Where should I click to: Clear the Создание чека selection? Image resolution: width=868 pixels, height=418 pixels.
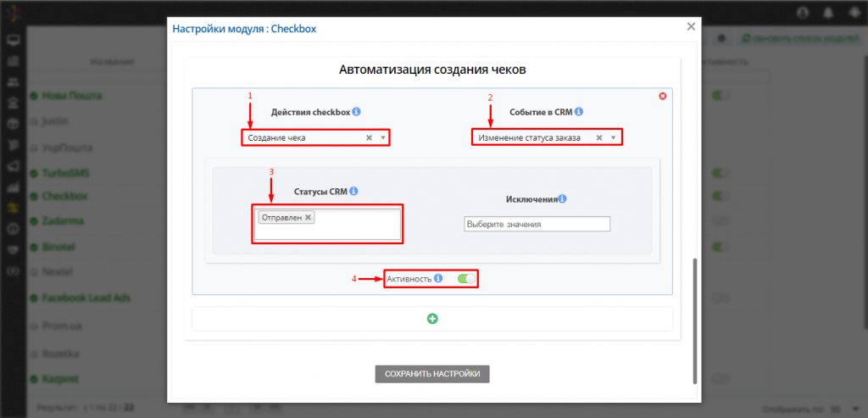click(x=369, y=138)
